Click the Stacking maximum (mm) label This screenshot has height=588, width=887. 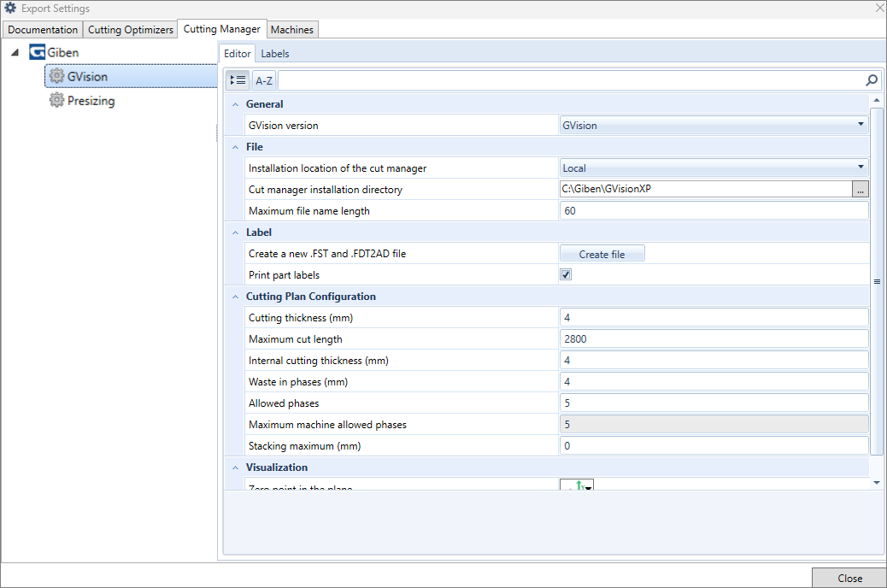[x=305, y=446]
